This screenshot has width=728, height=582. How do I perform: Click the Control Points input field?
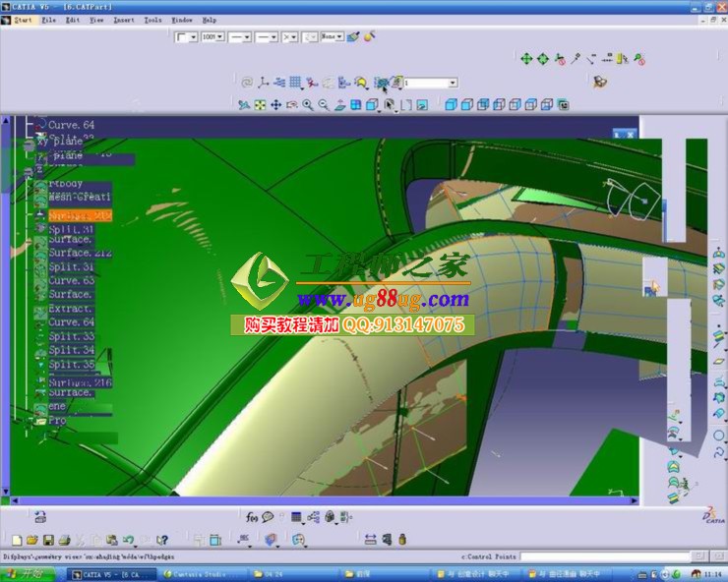tap(604, 556)
